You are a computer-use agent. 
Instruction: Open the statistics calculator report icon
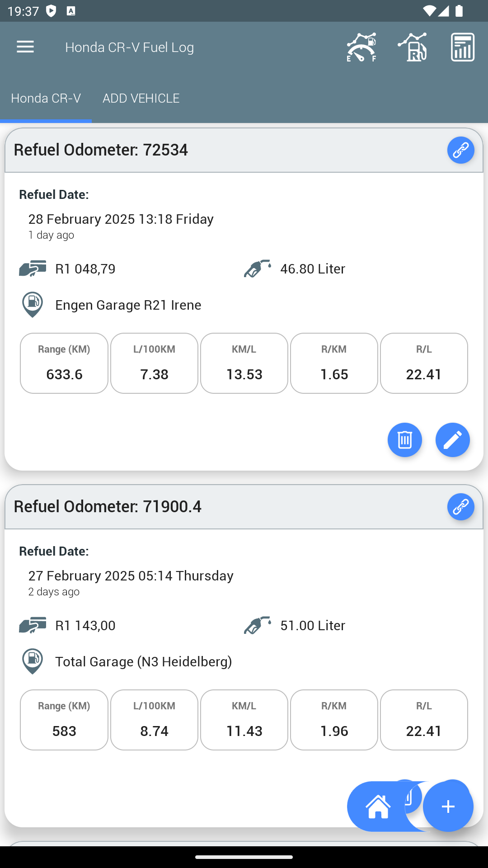[463, 47]
